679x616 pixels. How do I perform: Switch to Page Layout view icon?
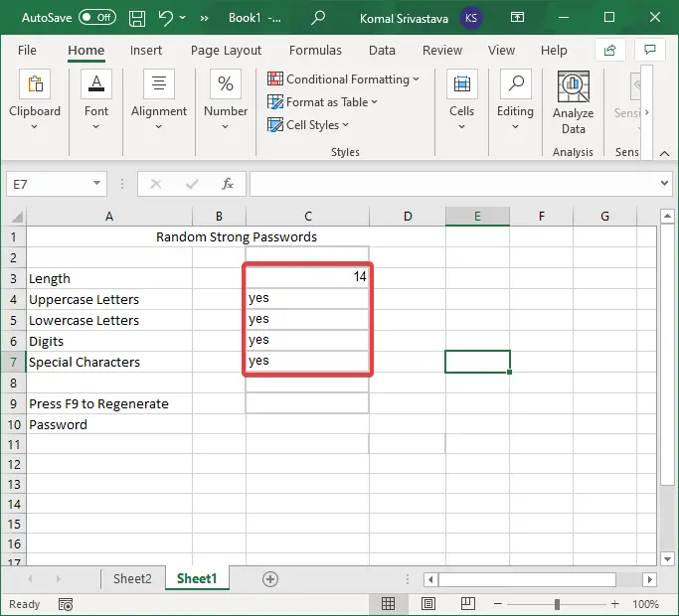tap(428, 604)
